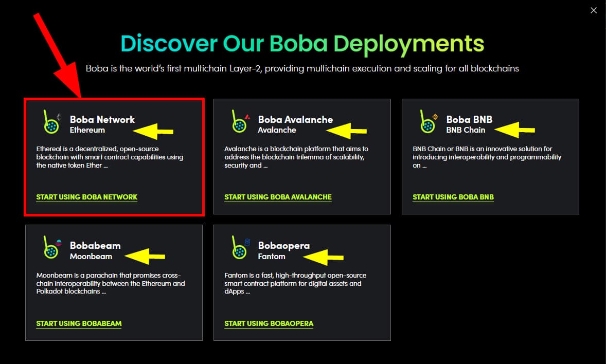The height and width of the screenshot is (364, 606).
Task: Click the Fantom badge on Bobaopera card
Action: coord(247,242)
